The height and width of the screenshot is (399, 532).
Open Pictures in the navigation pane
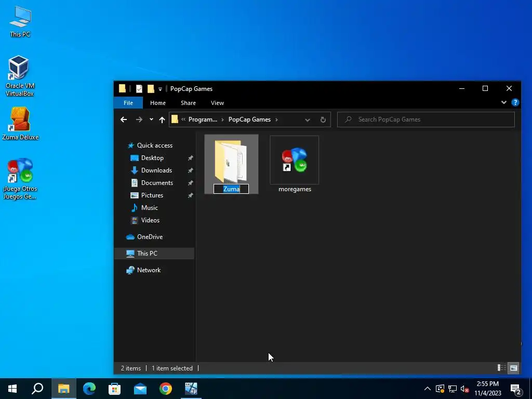point(152,195)
